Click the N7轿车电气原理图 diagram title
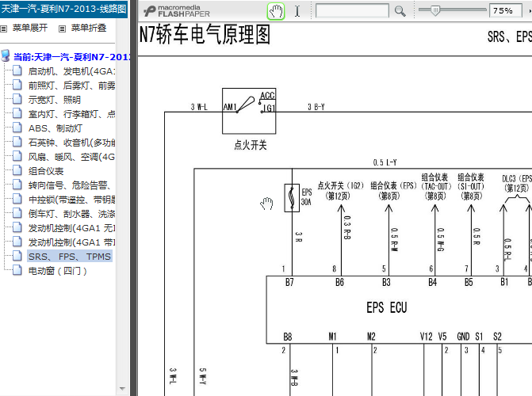532x396 pixels. pyautogui.click(x=205, y=35)
